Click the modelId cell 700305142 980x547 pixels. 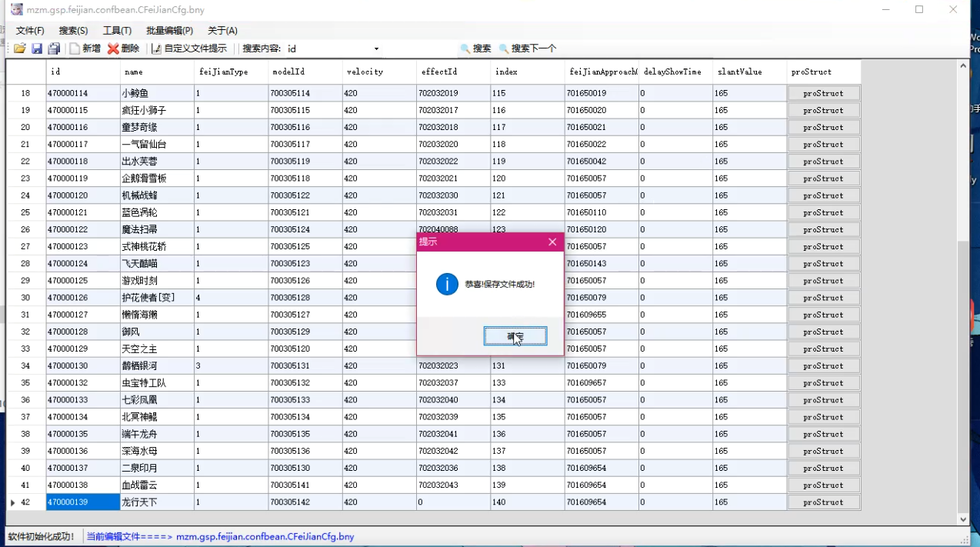point(305,502)
